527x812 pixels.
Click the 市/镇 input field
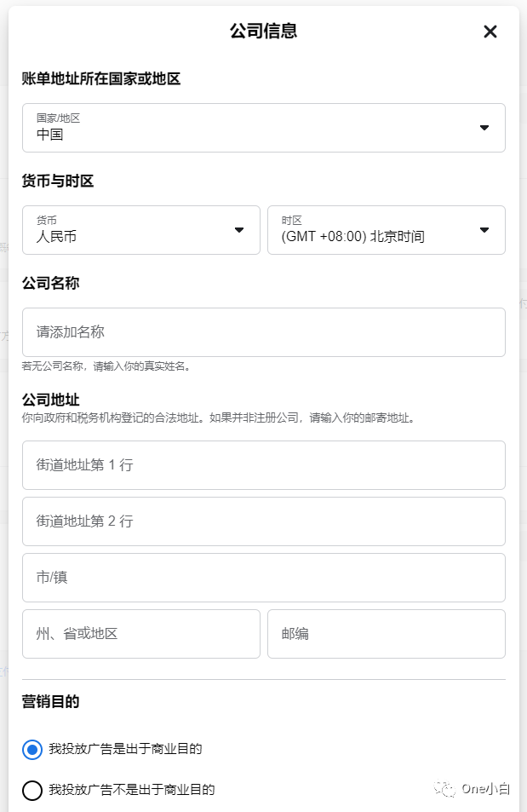pyautogui.click(x=264, y=578)
